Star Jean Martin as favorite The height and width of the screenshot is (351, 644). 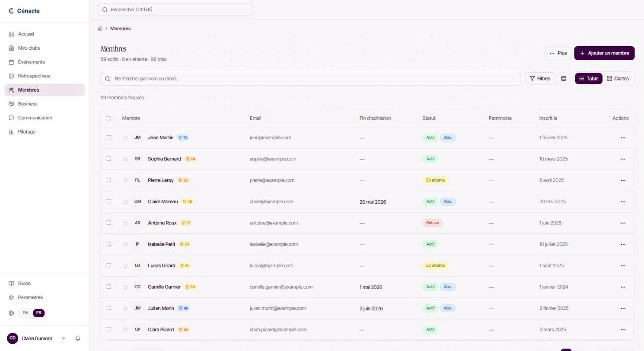[x=125, y=138]
